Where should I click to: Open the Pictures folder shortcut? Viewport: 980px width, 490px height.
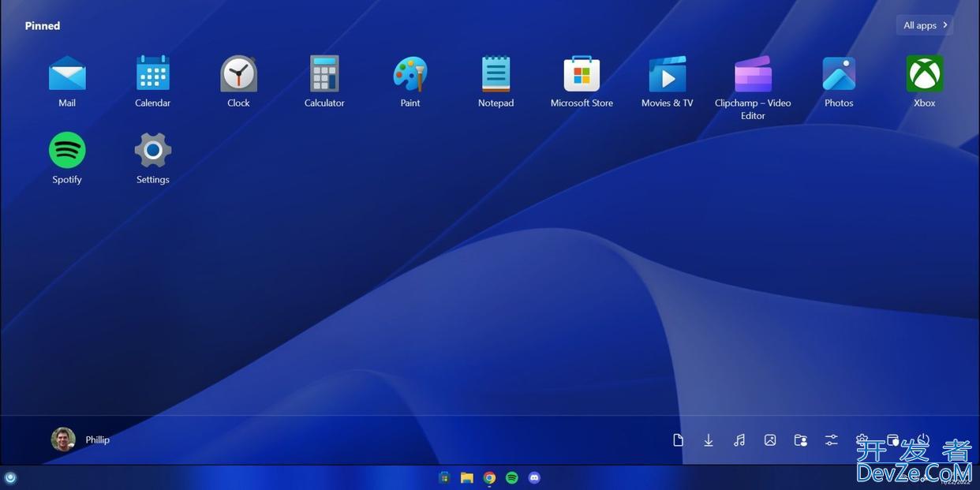[770, 440]
